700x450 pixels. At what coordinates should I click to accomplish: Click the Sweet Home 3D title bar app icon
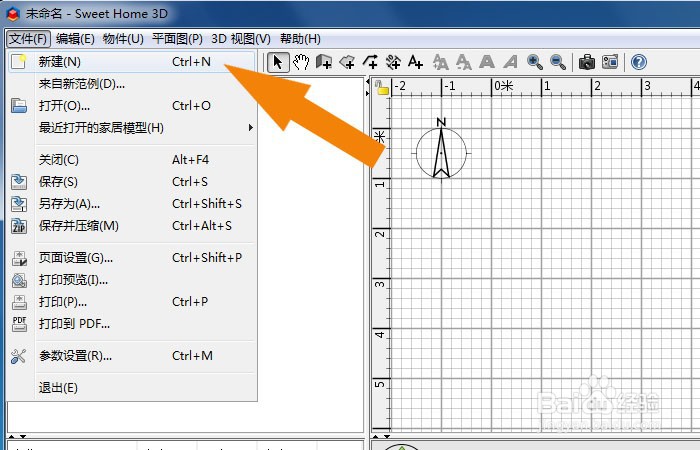[13, 14]
